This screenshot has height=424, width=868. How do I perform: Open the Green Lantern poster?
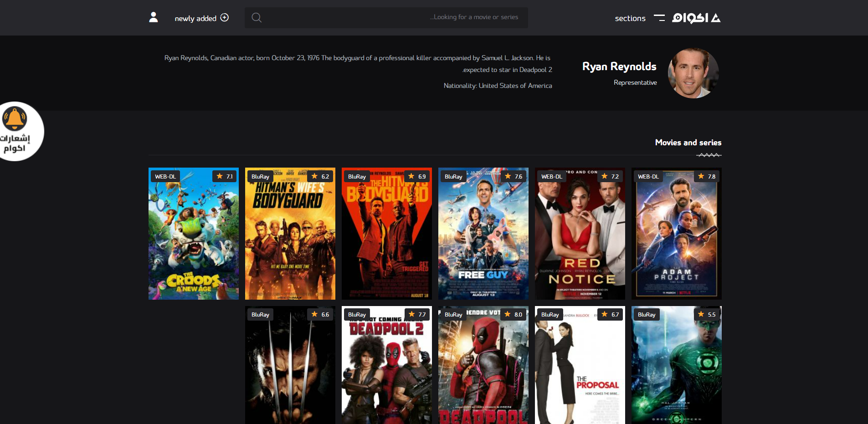pos(676,365)
